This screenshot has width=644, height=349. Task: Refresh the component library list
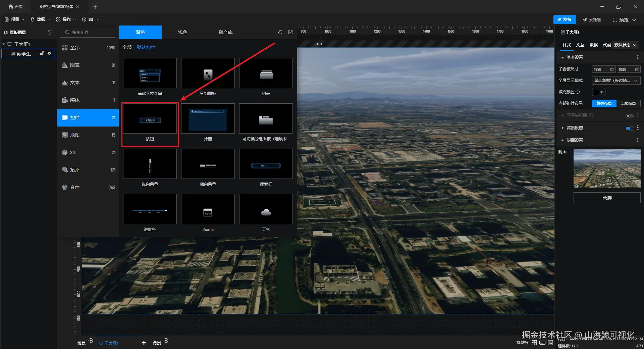coord(280,32)
